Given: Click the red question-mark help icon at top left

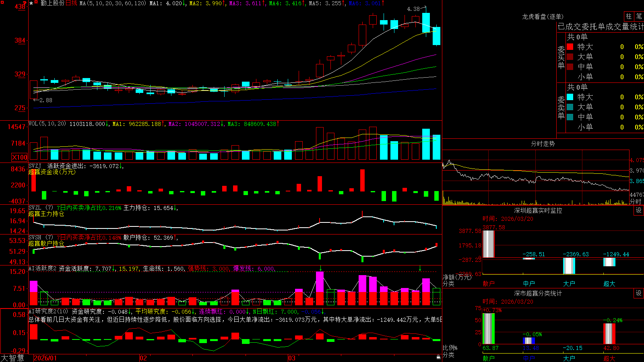Looking at the screenshot, I should pyautogui.click(x=25, y=2).
